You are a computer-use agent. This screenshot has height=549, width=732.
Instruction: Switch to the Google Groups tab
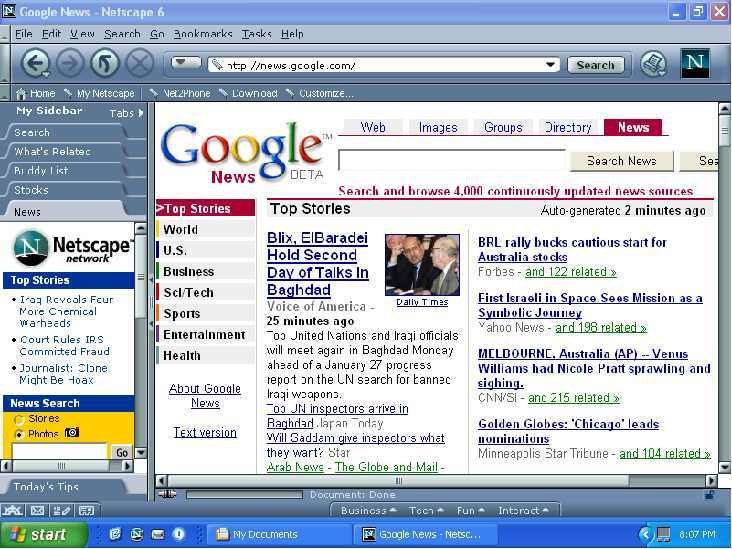pos(503,127)
